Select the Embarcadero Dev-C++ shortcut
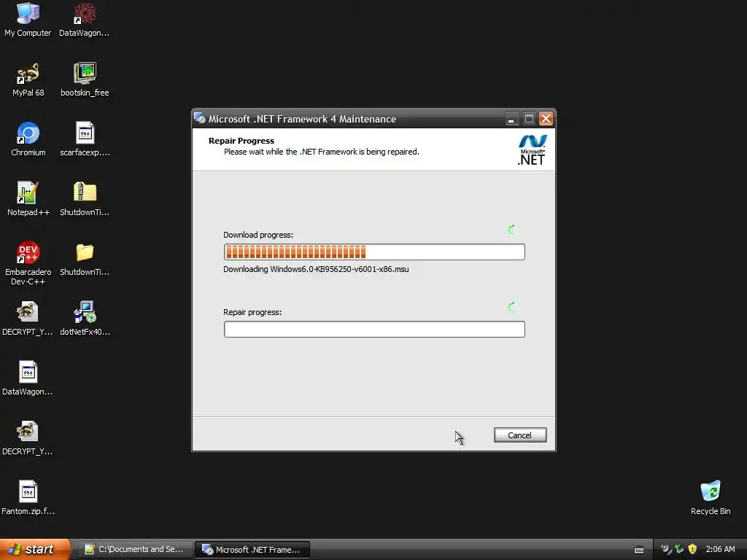The image size is (747, 560). coord(28,263)
